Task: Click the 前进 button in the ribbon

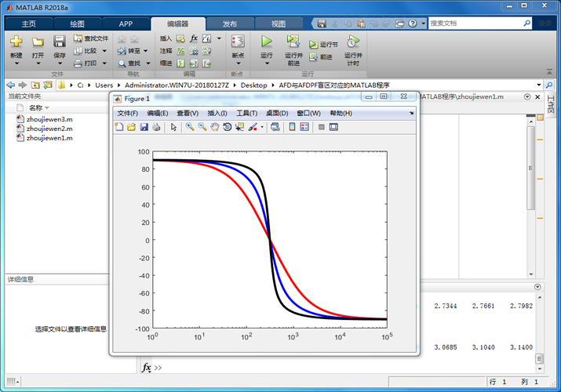Action: (x=321, y=56)
